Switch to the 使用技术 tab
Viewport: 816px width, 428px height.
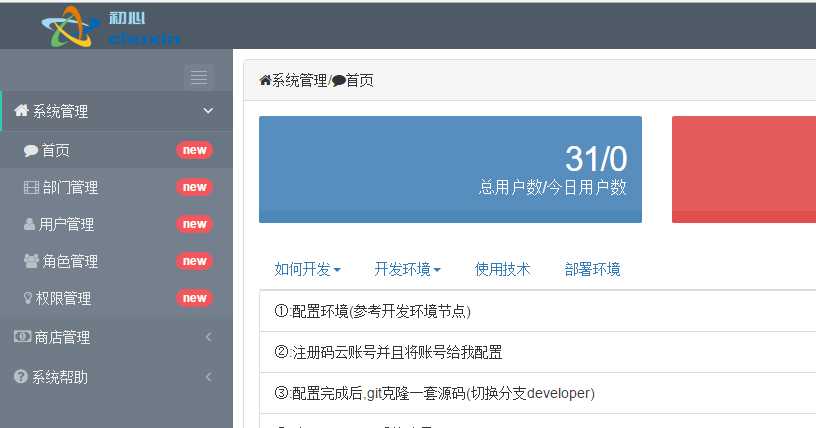tap(502, 269)
